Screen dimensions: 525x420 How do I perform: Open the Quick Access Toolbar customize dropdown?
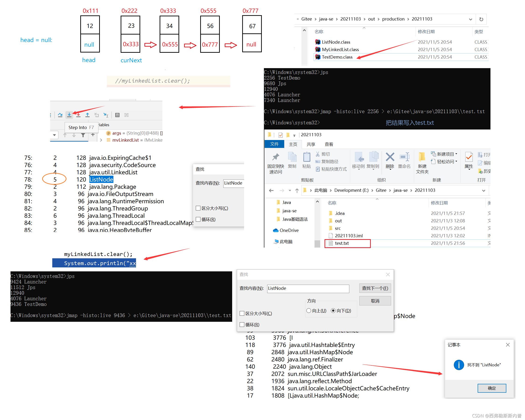[x=294, y=135]
